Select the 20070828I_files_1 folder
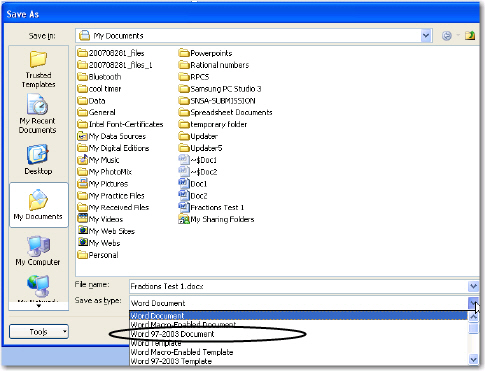This screenshot has height=371, width=485. 115,65
